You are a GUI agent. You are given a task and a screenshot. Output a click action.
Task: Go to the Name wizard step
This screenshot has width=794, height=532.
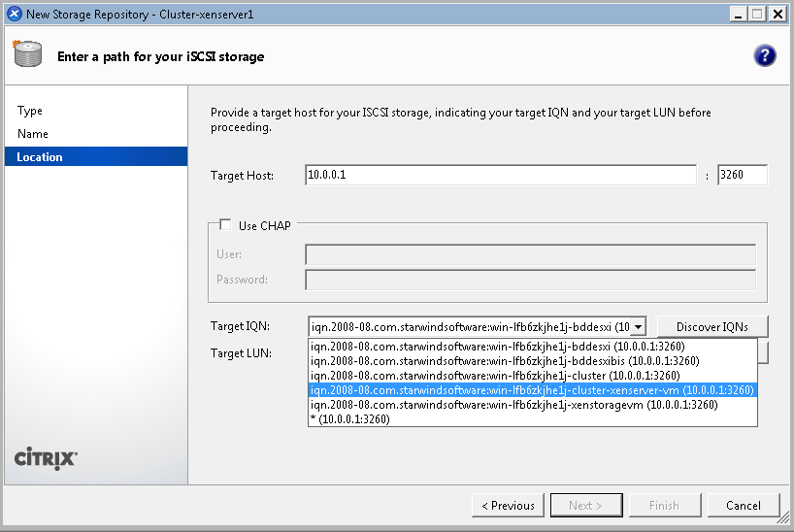pos(33,134)
